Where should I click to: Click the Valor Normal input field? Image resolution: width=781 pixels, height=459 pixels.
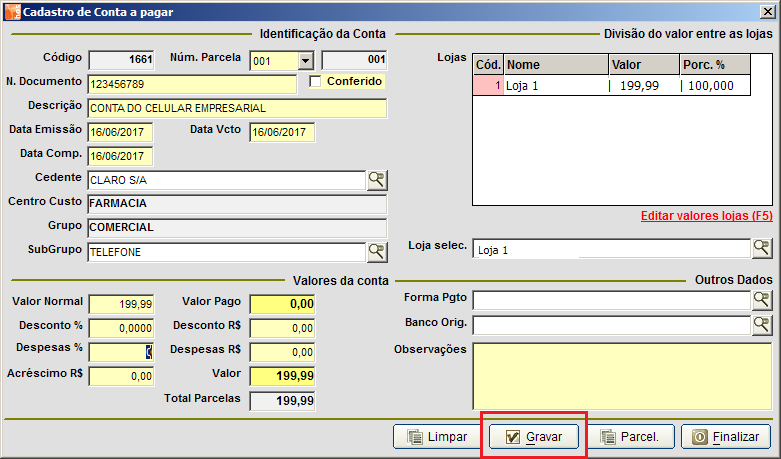click(121, 303)
